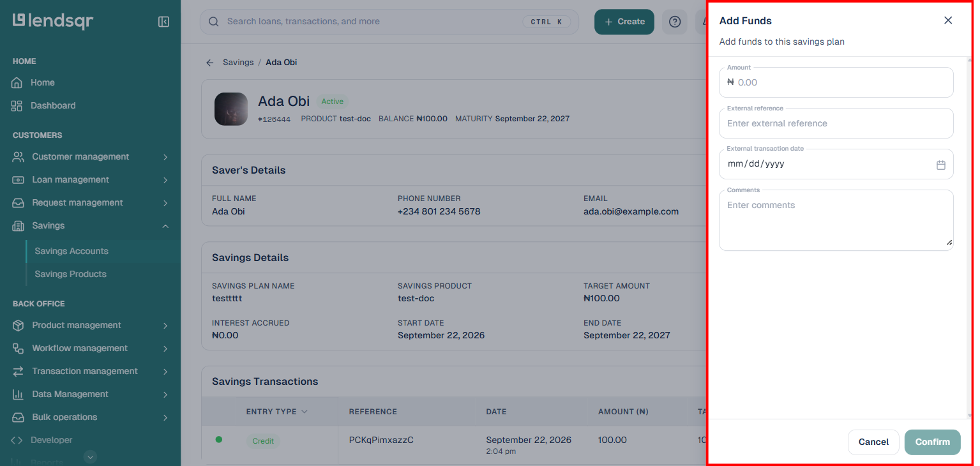Viewport: 980px width, 466px height.
Task: Focus the External reference field
Action: 836,123
